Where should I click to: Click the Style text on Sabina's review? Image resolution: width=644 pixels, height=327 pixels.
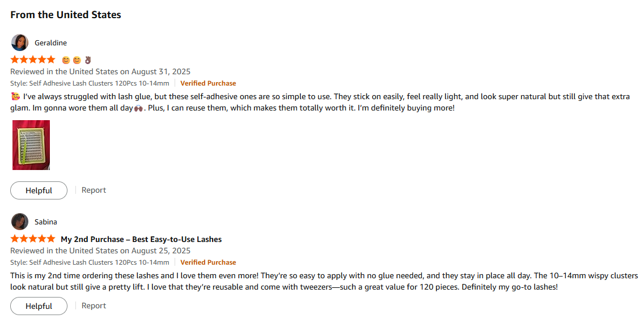tap(90, 262)
